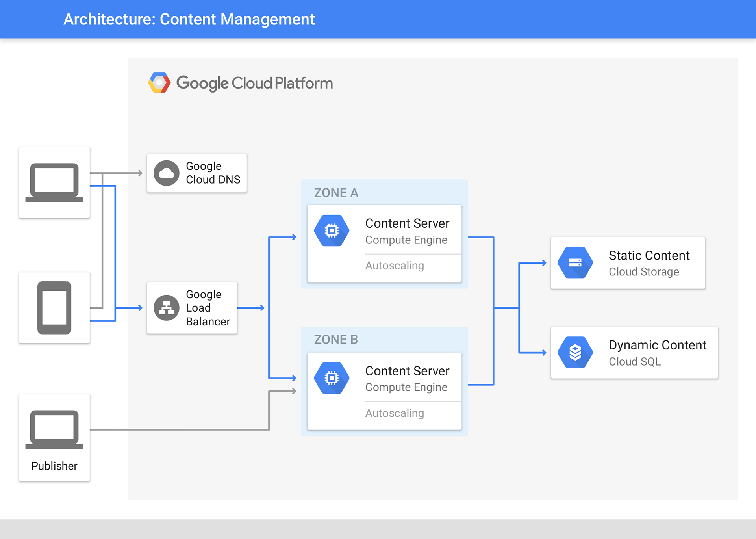Click the tablet device icon
This screenshot has height=539, width=756.
54,308
